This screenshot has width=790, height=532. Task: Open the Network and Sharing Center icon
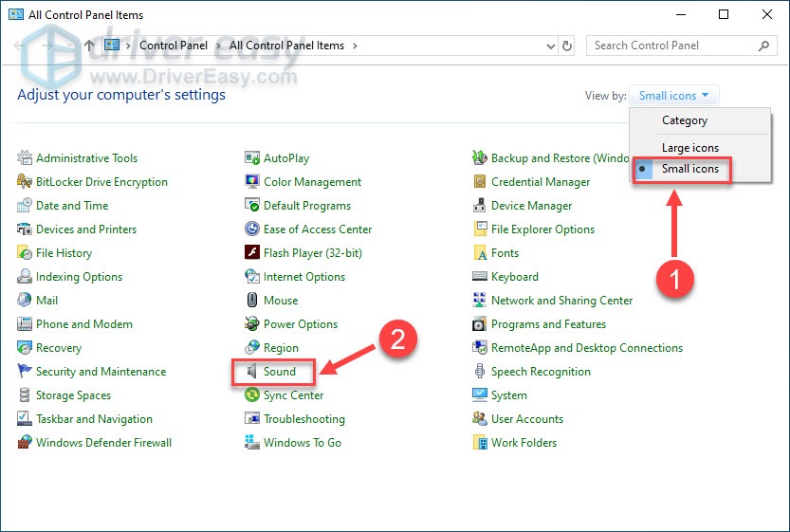(481, 301)
